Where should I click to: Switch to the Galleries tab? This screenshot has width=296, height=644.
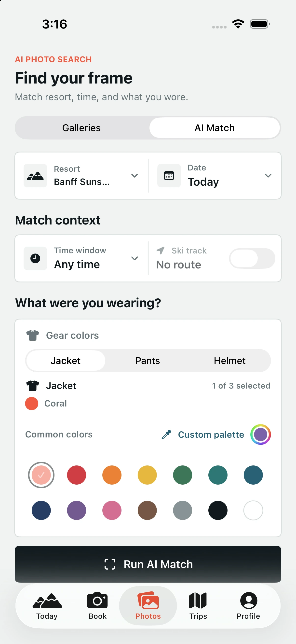(x=81, y=128)
